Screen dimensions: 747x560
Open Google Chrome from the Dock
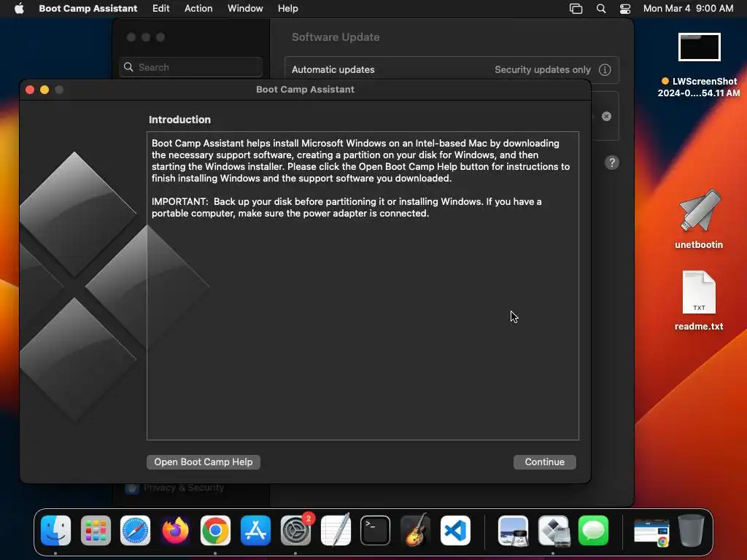tap(215, 530)
